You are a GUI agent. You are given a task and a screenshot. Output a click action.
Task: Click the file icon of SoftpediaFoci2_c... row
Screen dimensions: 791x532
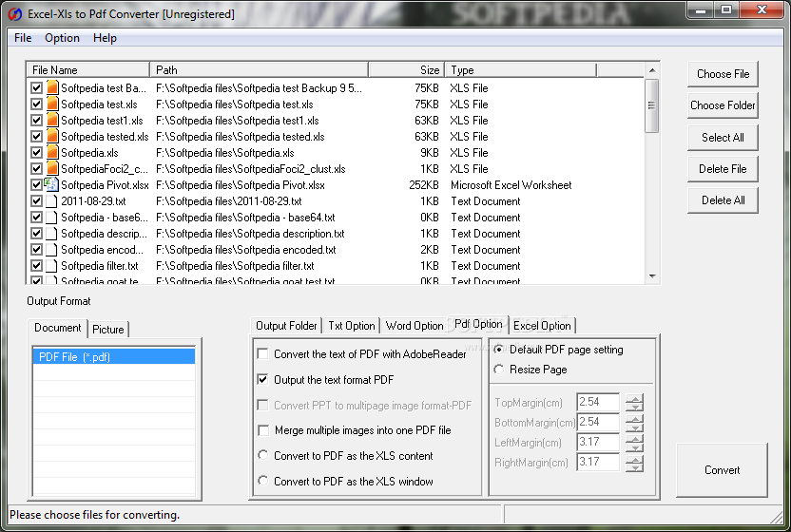click(x=52, y=168)
